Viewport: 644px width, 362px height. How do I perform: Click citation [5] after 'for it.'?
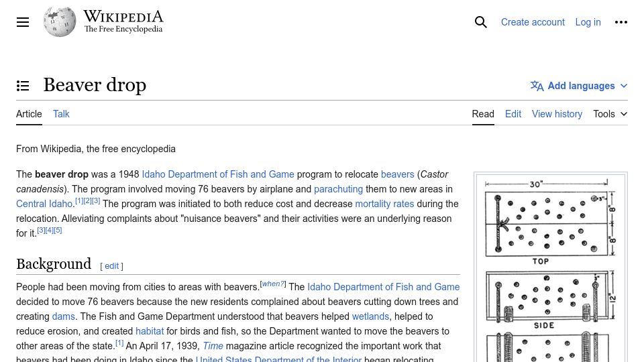[x=58, y=230]
